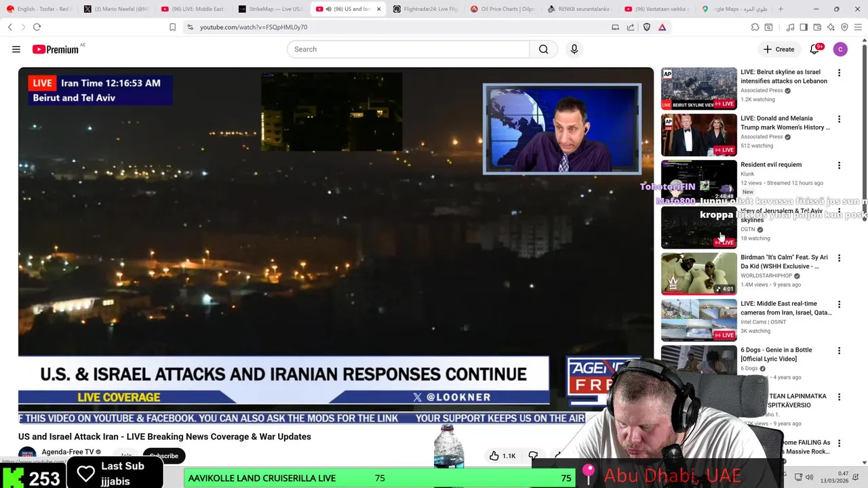Open Beirut skyline live thumbnail
The height and width of the screenshot is (488, 868).
[x=698, y=88]
